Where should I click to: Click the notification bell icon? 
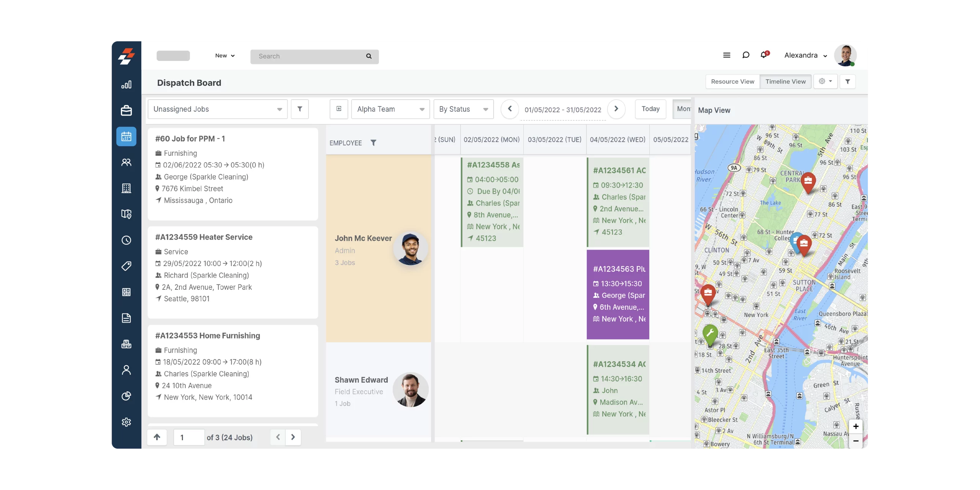[x=764, y=55]
